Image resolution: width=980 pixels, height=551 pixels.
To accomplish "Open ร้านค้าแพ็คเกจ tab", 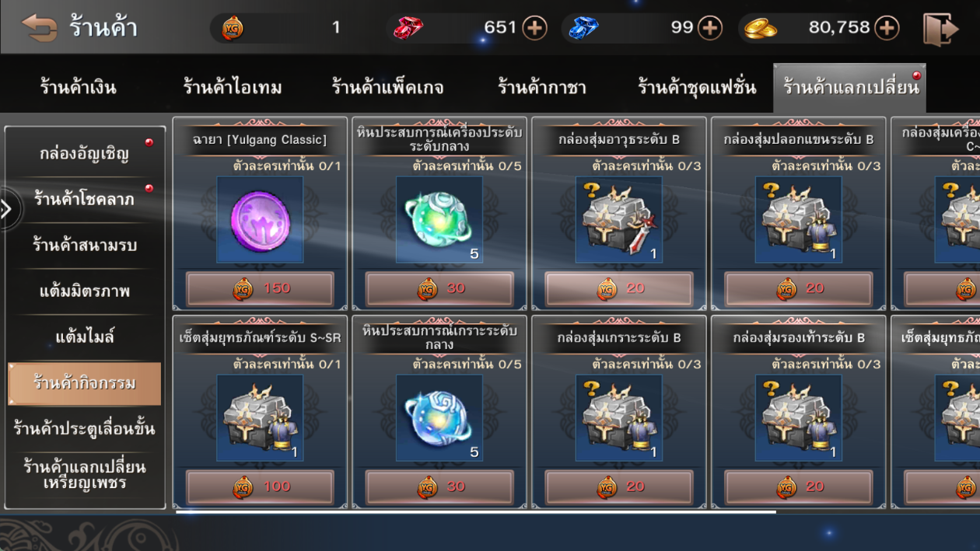I will [387, 87].
